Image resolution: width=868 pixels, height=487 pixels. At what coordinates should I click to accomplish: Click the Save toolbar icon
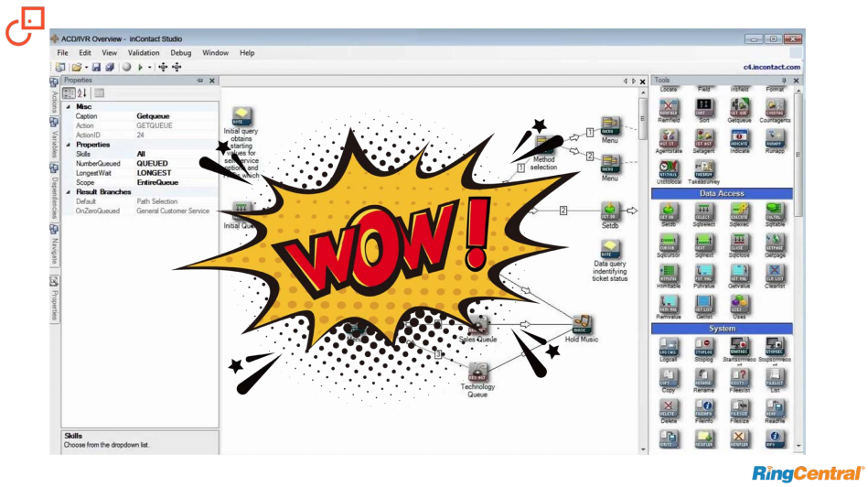coord(96,67)
